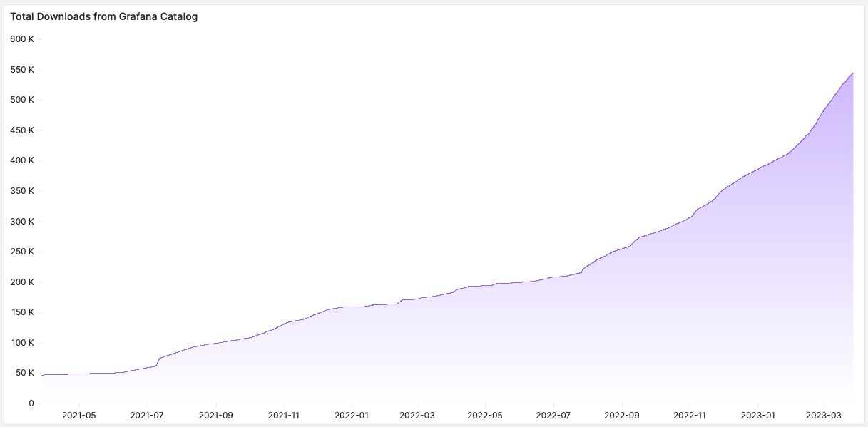The height and width of the screenshot is (427, 868).
Task: Click the 250 K y-axis label
Action: point(21,252)
